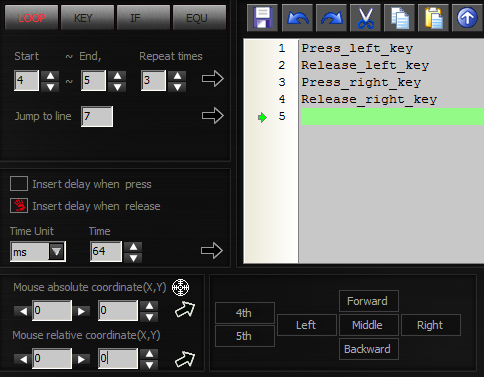Insert Jump to line command arrow

(x=212, y=116)
